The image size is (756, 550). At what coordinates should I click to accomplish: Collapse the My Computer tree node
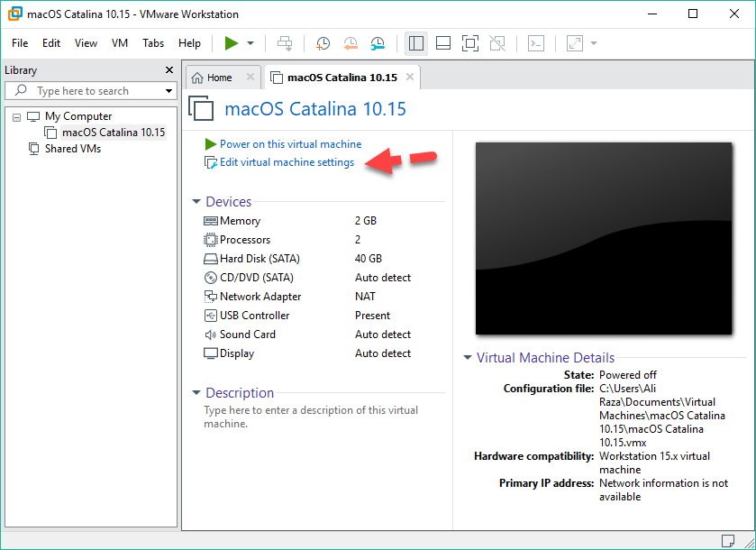click(16, 117)
